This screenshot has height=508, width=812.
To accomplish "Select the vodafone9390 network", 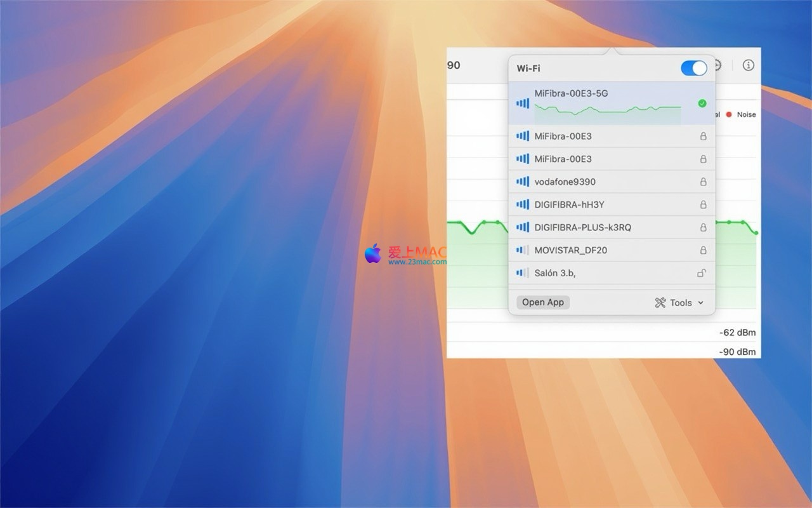I will (x=565, y=182).
